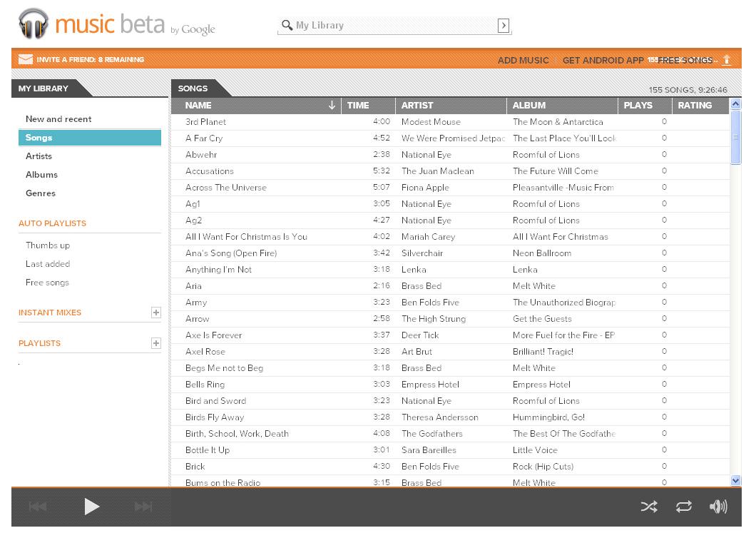The height and width of the screenshot is (533, 756).
Task: Sort songs by Plays column
Action: [x=645, y=105]
